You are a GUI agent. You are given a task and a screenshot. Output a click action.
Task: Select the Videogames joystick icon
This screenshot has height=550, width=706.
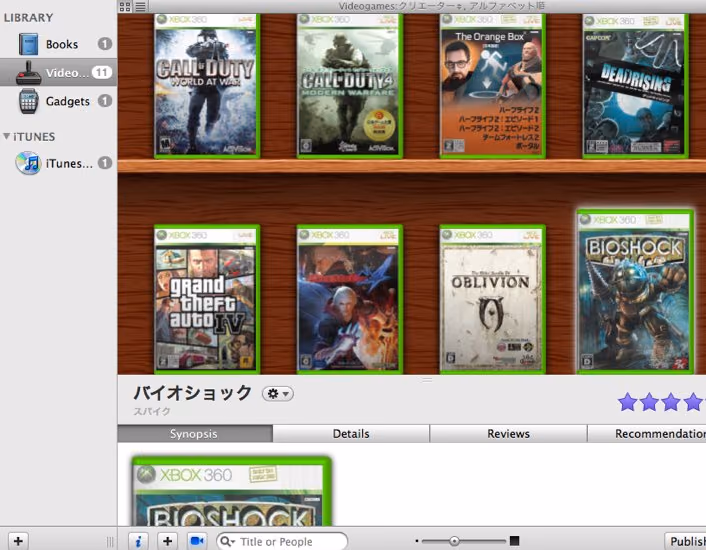pos(28,72)
